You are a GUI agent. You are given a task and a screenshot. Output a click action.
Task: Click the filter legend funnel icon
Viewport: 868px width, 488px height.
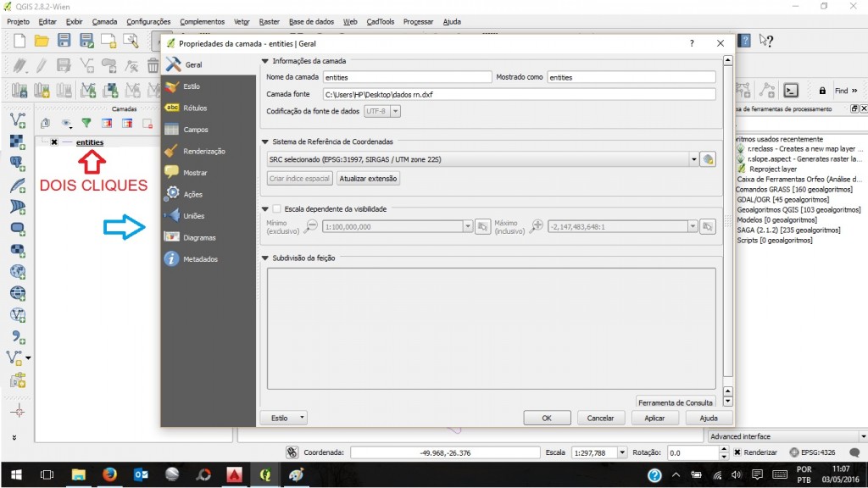[x=86, y=123]
